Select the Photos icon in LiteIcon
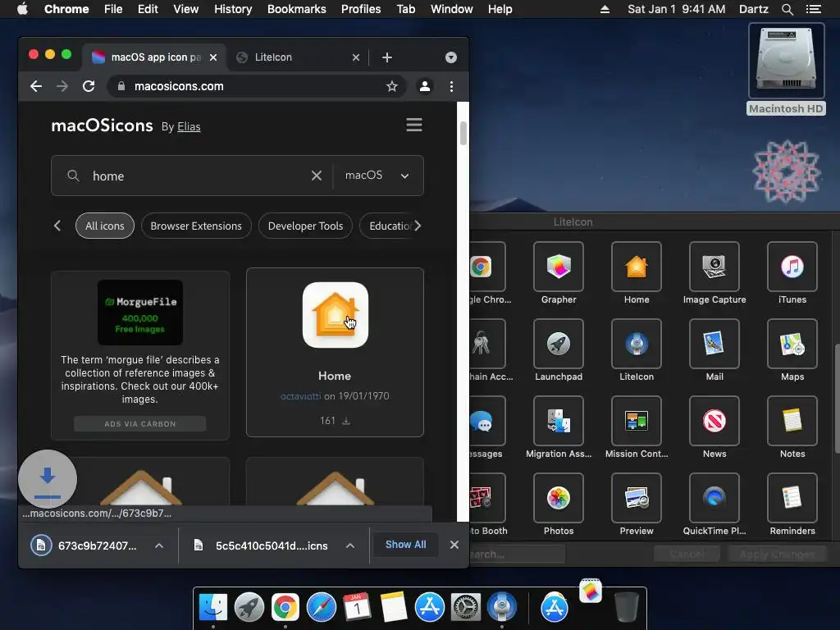The width and height of the screenshot is (840, 630). (558, 498)
